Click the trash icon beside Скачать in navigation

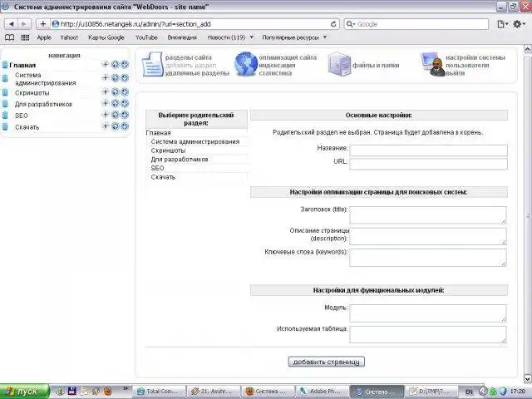[x=5, y=127]
